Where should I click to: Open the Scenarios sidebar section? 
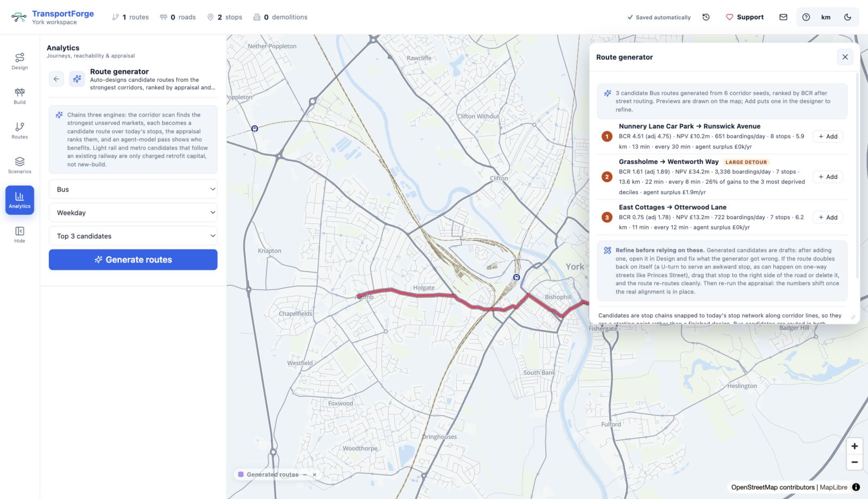20,165
